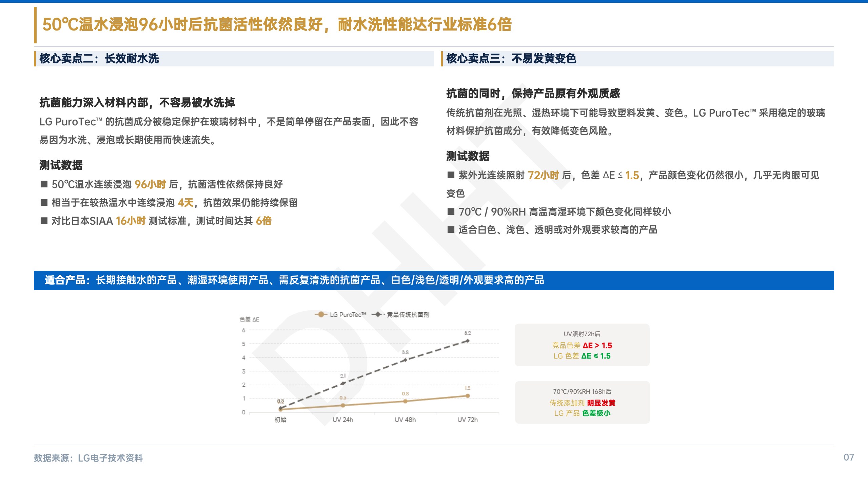Image resolution: width=868 pixels, height=488 pixels.
Task: Click the paragraph starting 传统抗菌剂在光照
Action: [x=635, y=122]
